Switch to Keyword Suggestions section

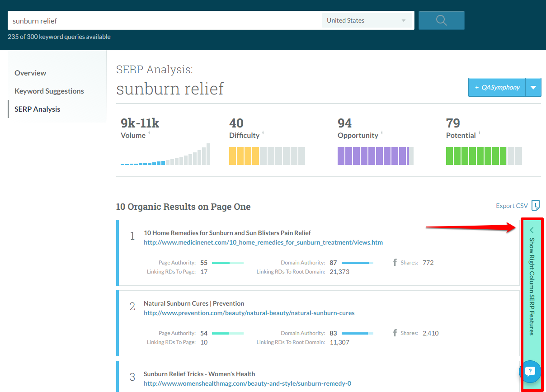click(x=49, y=91)
